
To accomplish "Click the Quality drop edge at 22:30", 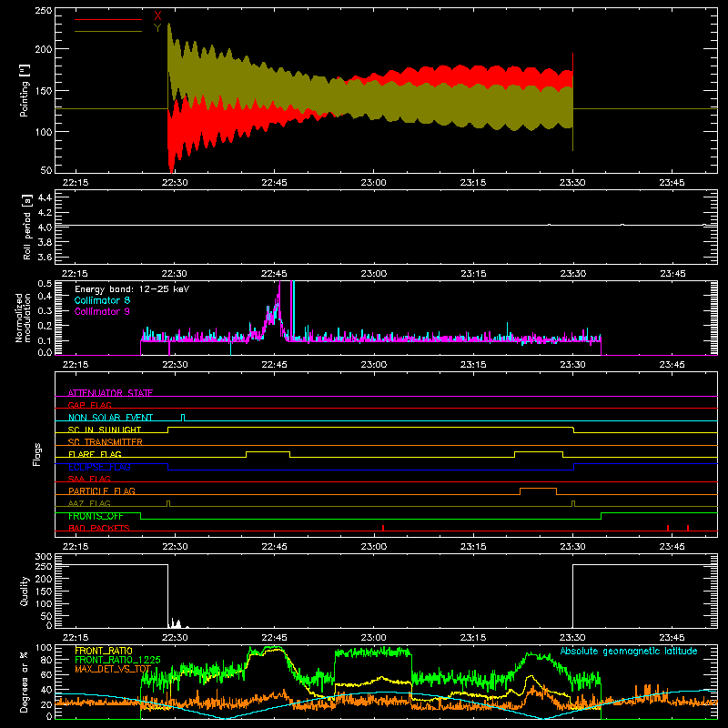I will (168, 596).
